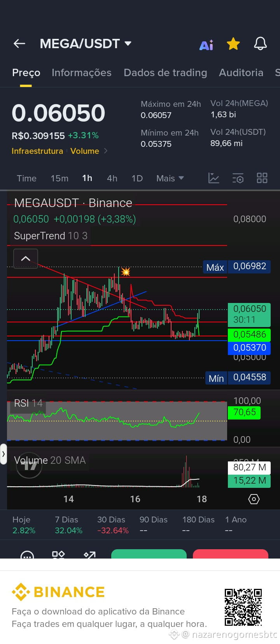Select the 4h interval
This screenshot has height=644, width=280.
coord(112,178)
